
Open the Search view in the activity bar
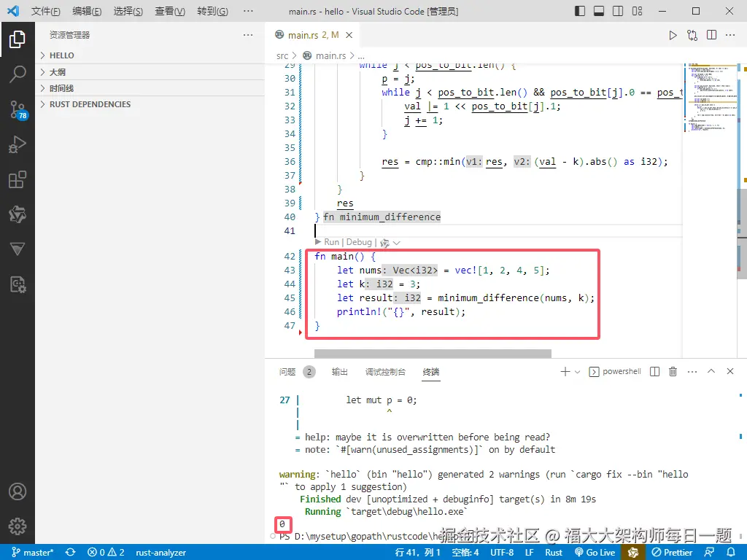[18, 74]
